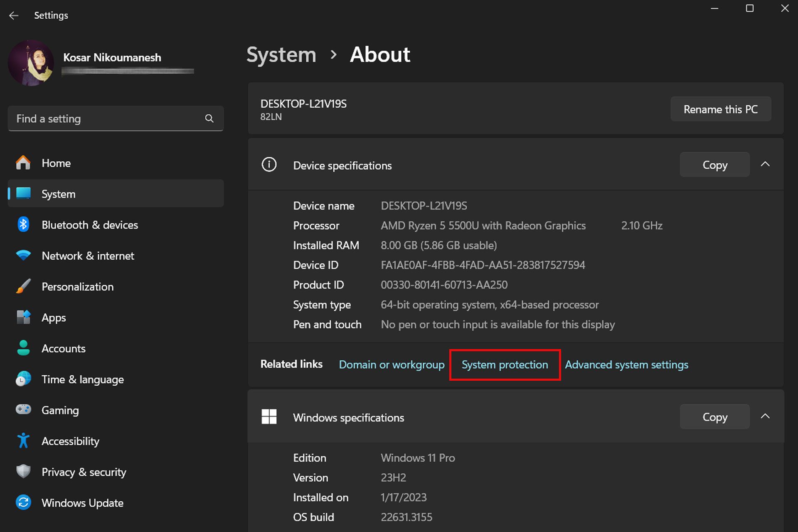The image size is (798, 532).
Task: Click the Device specifications info icon
Action: (269, 165)
